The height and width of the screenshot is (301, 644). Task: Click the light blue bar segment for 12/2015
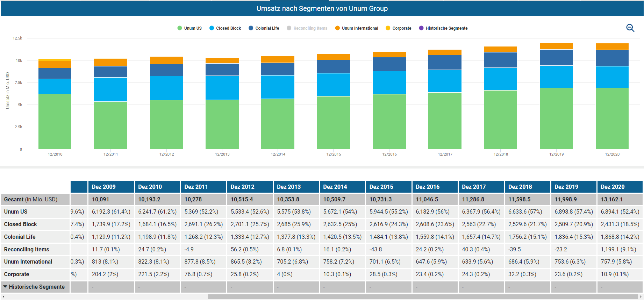coord(333,85)
